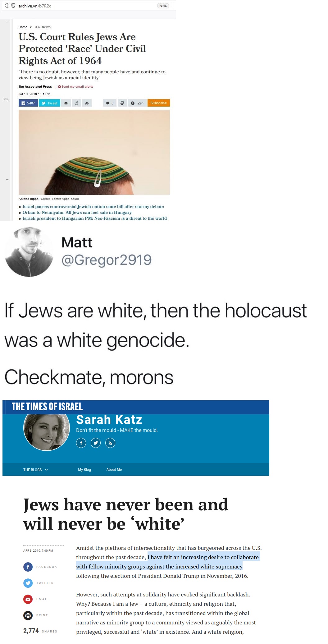This screenshot has height=644, width=328.
Task: Open Sarah Katz's Facebook profile icon
Action: tap(81, 443)
